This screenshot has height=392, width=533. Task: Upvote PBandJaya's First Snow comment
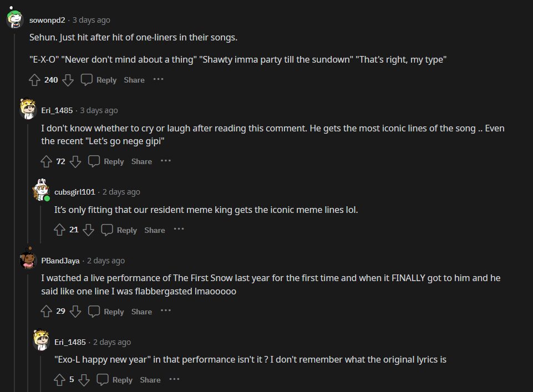(x=47, y=312)
